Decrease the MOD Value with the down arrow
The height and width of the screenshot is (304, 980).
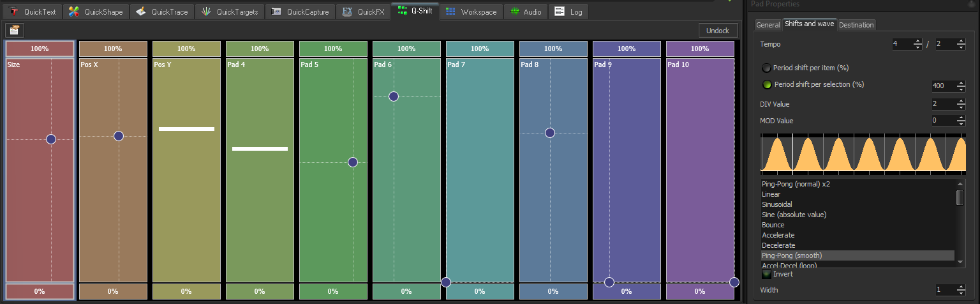click(x=961, y=123)
